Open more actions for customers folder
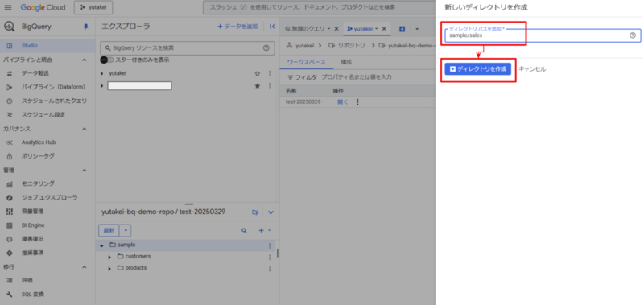Image resolution: width=644 pixels, height=305 pixels. pos(270,257)
